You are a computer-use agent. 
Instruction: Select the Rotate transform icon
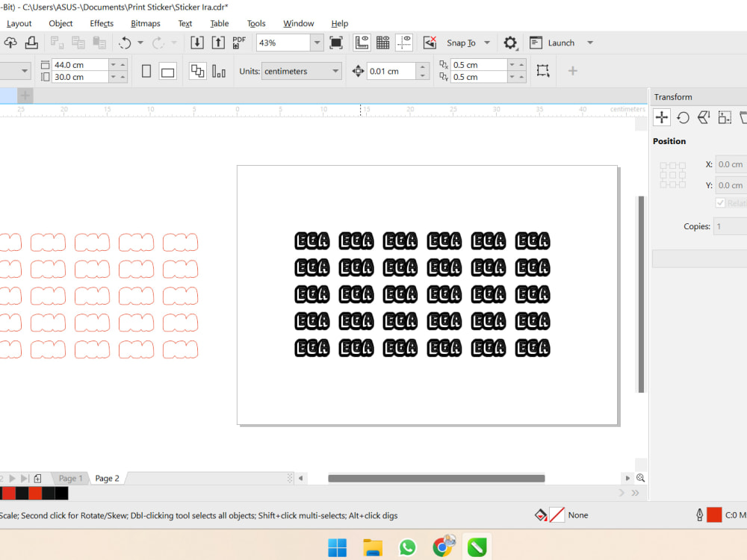click(683, 117)
